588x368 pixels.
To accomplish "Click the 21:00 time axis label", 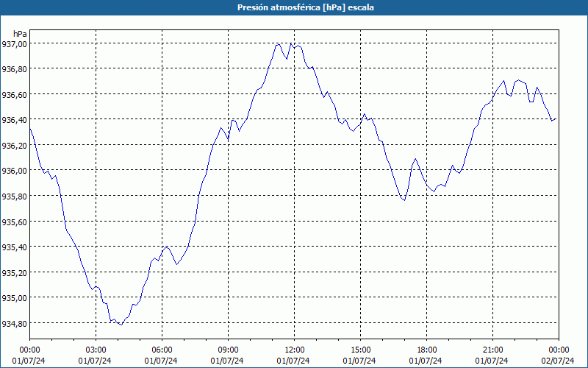I will click(492, 350).
